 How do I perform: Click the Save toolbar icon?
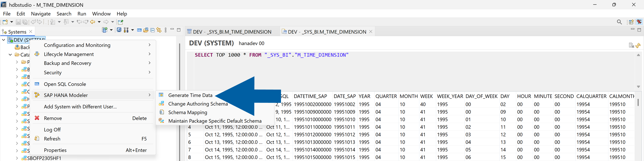click(x=18, y=22)
